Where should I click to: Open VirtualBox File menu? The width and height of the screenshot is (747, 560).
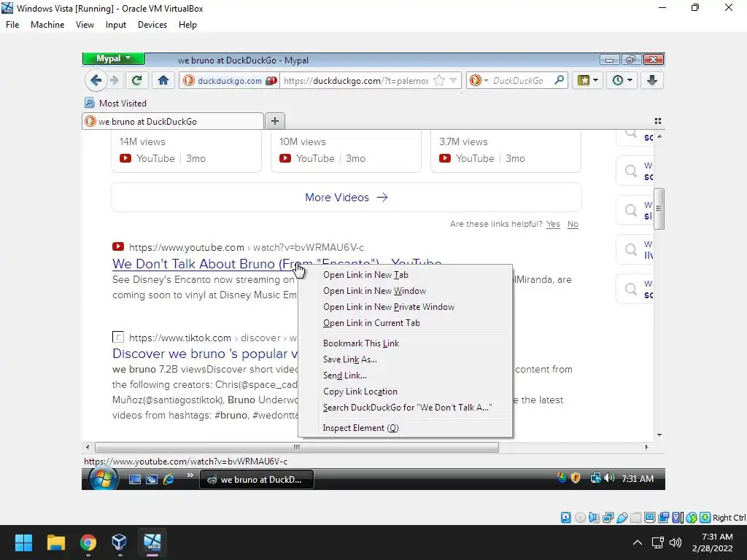tap(12, 25)
